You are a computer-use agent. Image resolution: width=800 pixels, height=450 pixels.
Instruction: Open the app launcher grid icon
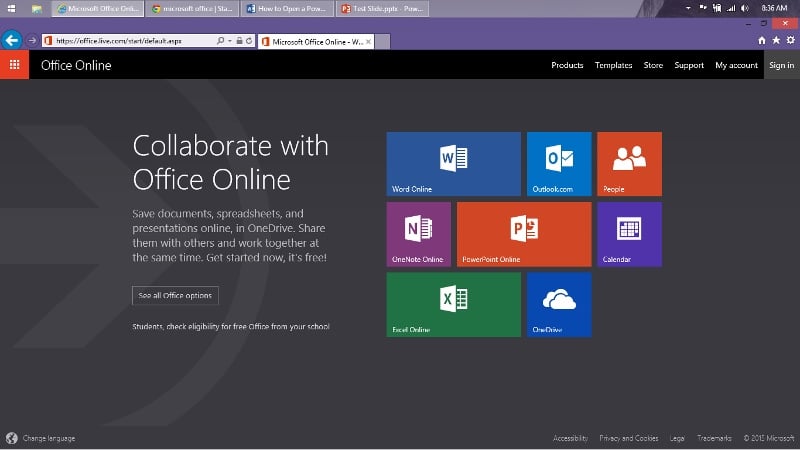click(x=14, y=65)
